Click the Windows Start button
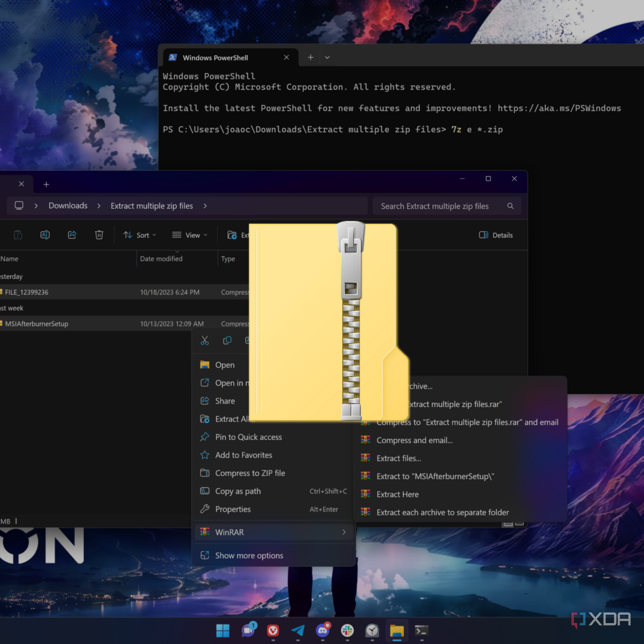The width and height of the screenshot is (644, 644). pyautogui.click(x=223, y=630)
